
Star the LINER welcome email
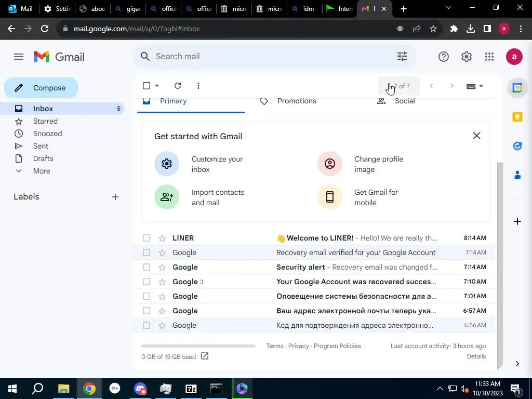(x=162, y=238)
